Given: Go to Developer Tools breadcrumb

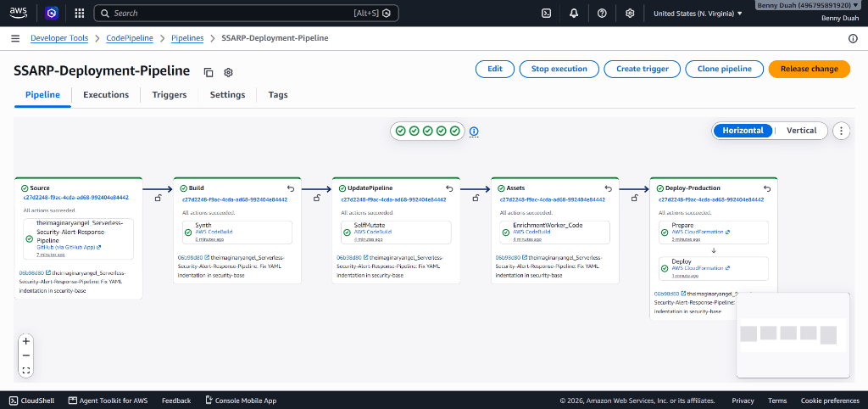Looking at the screenshot, I should tap(59, 38).
